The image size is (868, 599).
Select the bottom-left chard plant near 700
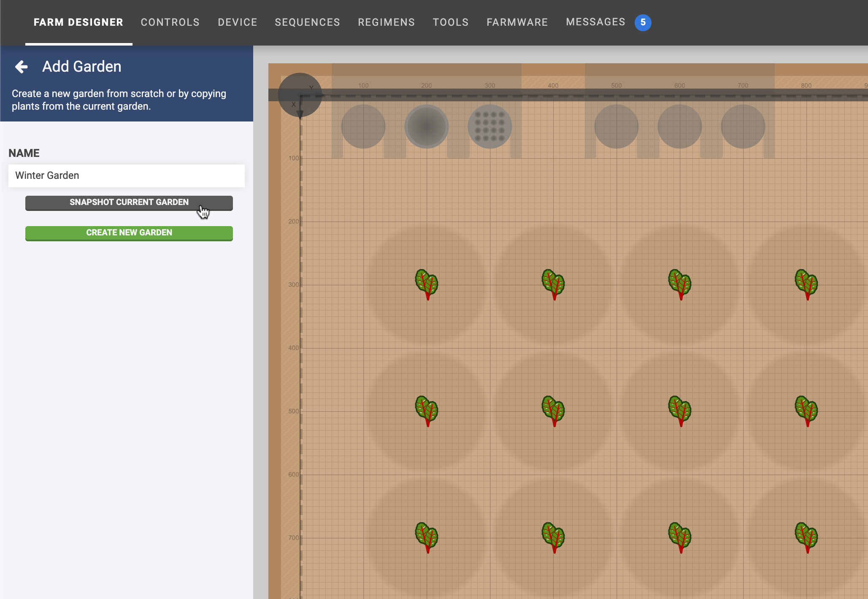[427, 537]
